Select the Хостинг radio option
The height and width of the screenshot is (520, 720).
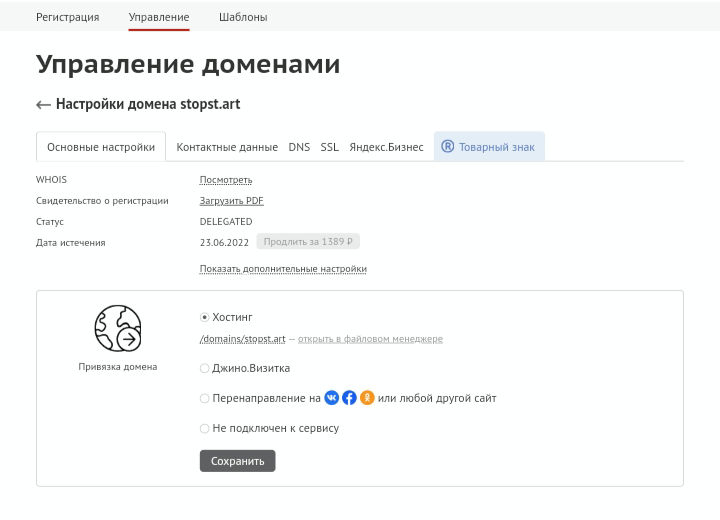[205, 317]
